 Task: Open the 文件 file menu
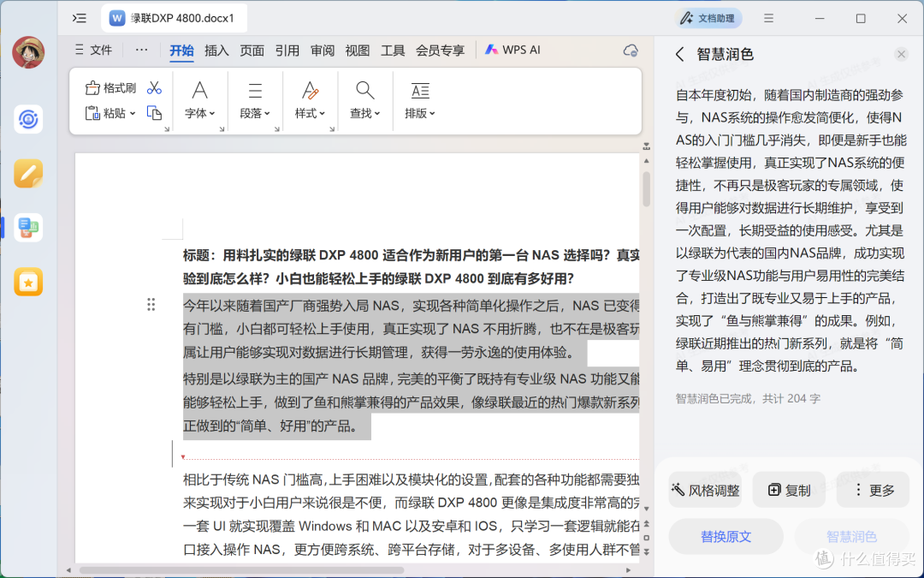94,51
